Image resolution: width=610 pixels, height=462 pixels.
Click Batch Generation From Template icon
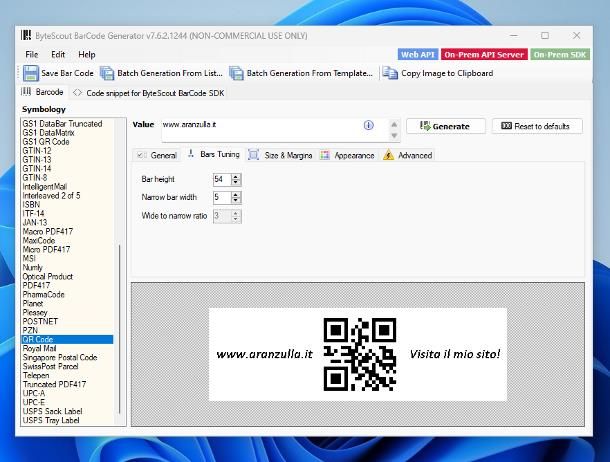[x=236, y=73]
